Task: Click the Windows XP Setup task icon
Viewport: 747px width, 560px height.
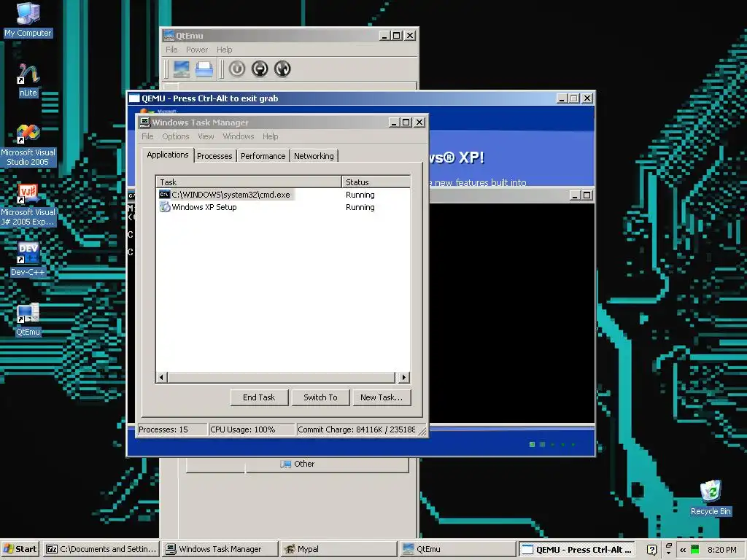Action: (x=164, y=206)
